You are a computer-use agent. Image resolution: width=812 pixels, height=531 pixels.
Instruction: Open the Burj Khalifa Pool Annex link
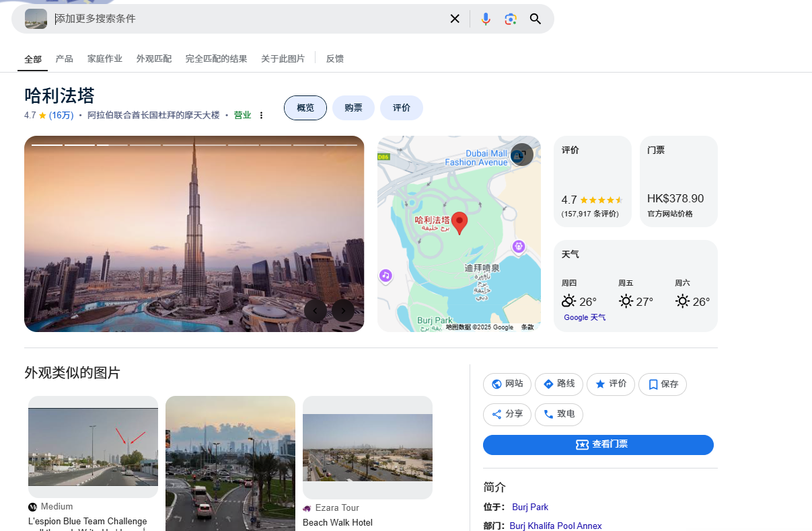tap(556, 526)
